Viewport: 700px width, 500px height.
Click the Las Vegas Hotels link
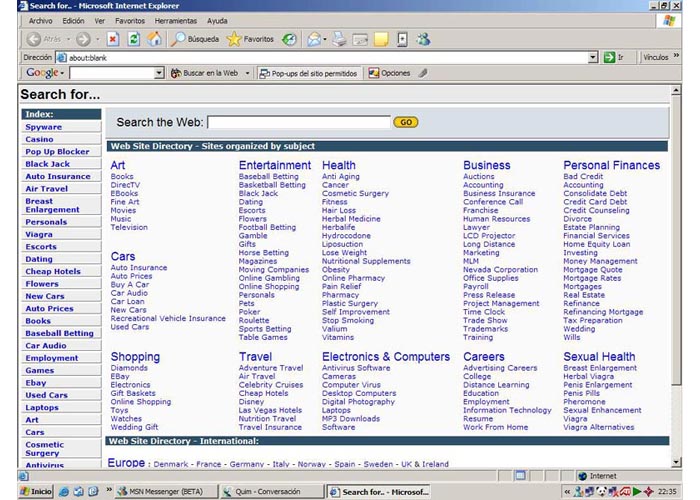270,410
